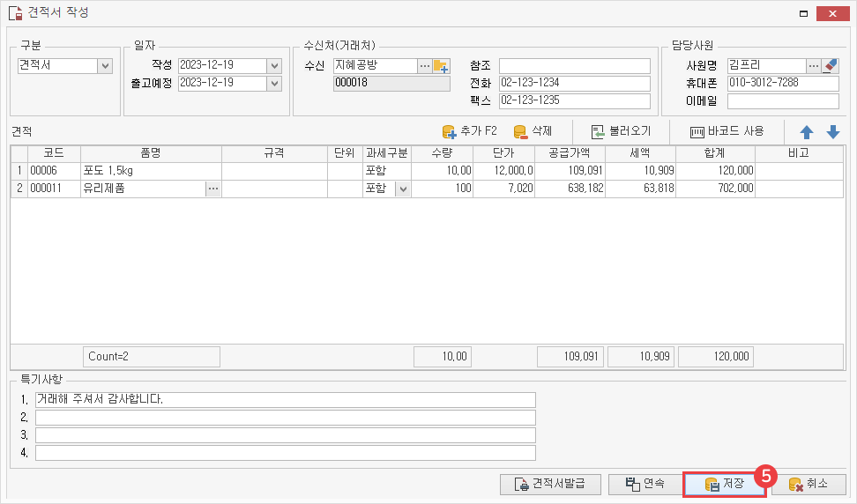
Task: Click the 코드 column header
Action: (54, 153)
